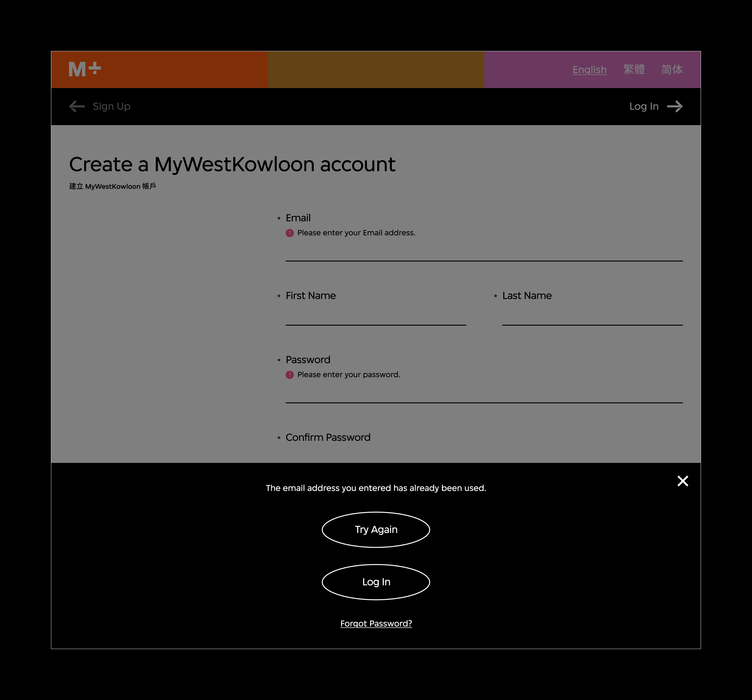The width and height of the screenshot is (752, 700).
Task: Click the forward arrow beside Log In
Action: [675, 106]
